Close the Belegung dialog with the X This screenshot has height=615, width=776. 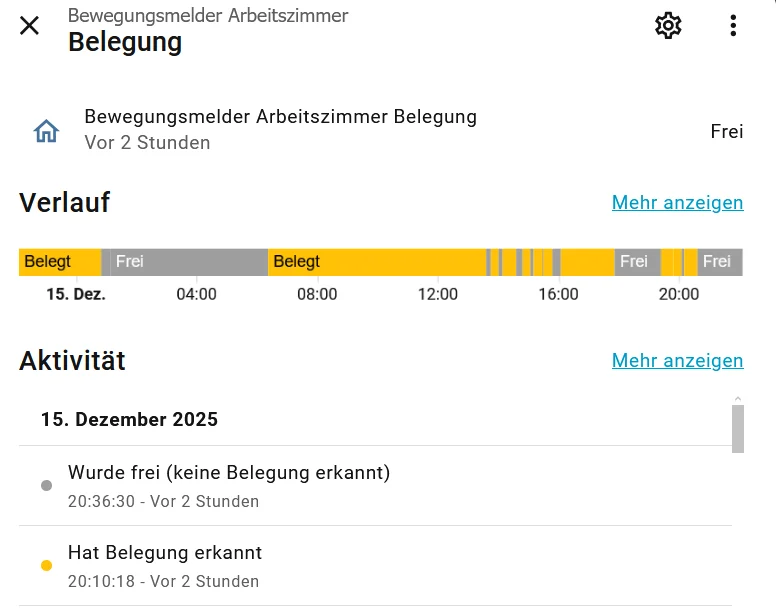point(30,26)
